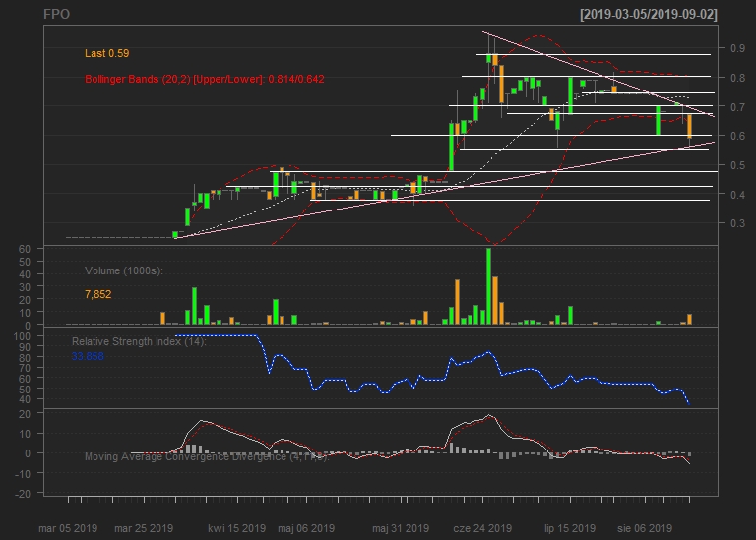Click the tallest green volume bar
This screenshot has width=756, height=540.
pos(488,286)
